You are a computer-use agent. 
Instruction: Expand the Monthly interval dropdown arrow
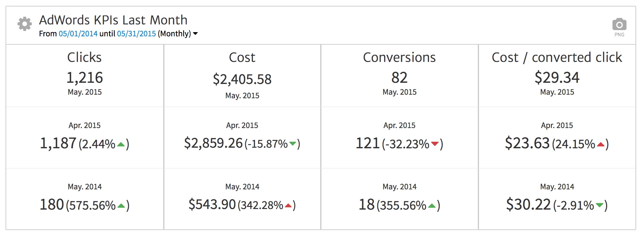coord(195,34)
